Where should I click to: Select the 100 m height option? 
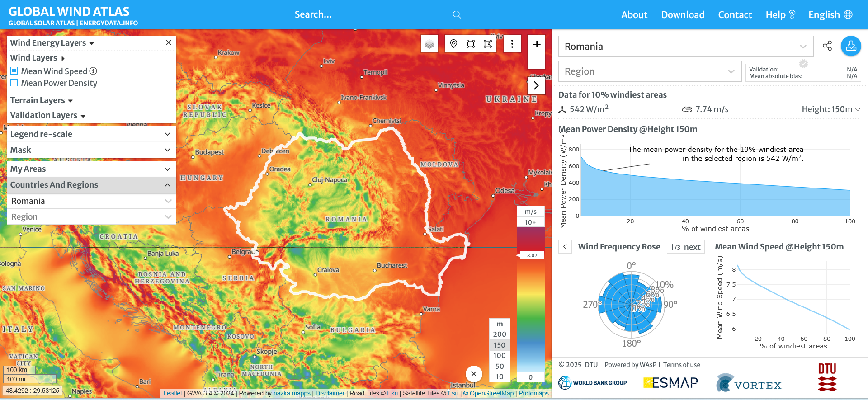[x=500, y=356]
